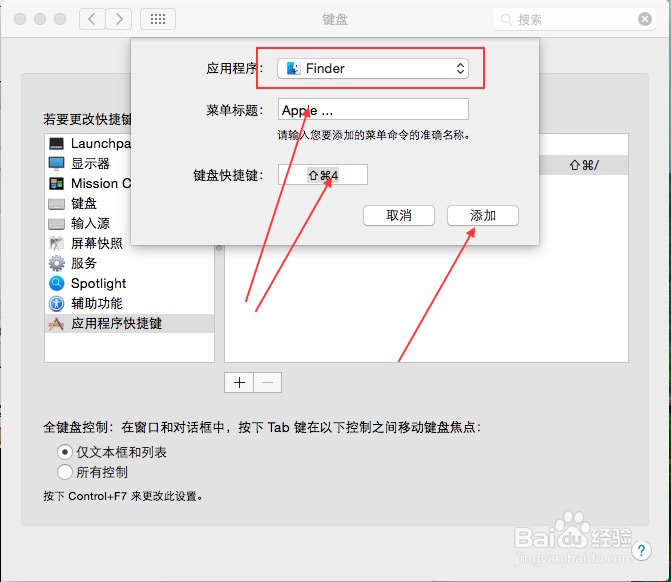Image resolution: width=671 pixels, height=582 pixels.
Task: Go back with the left arrow
Action: point(92,19)
